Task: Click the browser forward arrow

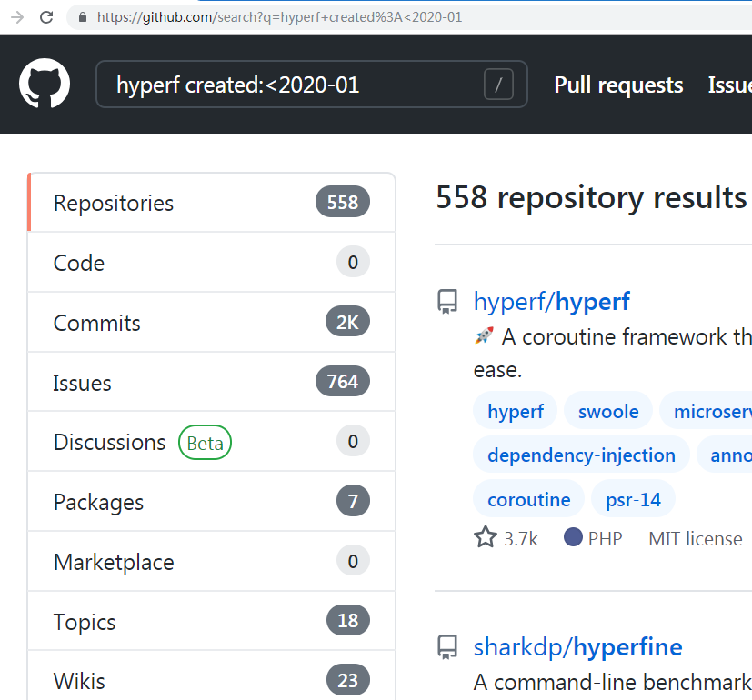Action: [17, 17]
